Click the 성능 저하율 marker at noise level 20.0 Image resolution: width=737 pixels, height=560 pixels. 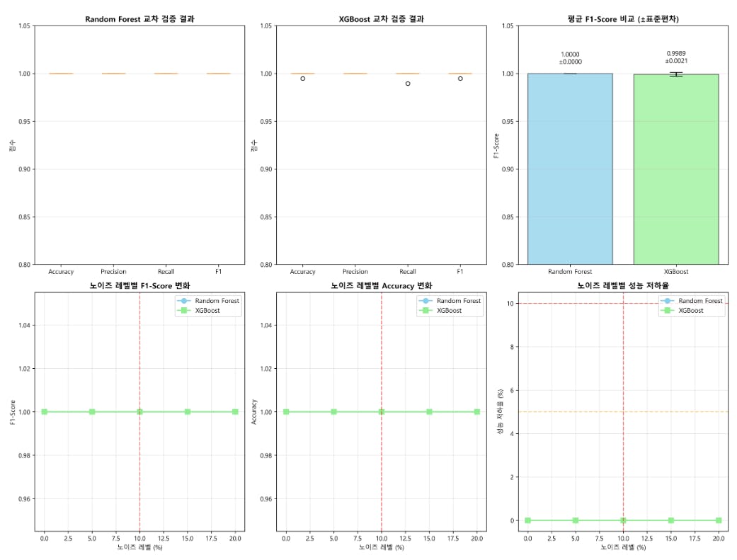719,520
